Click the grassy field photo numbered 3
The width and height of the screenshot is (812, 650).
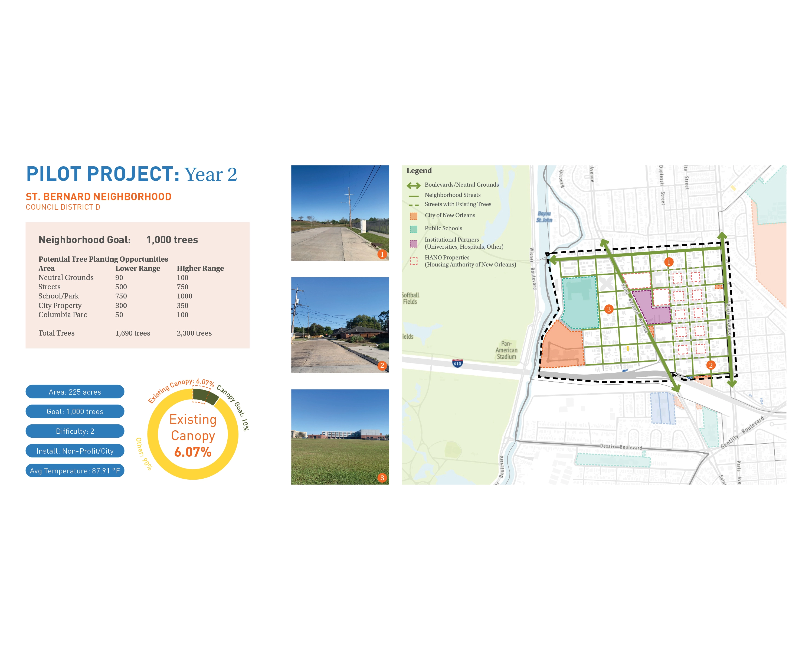(340, 437)
